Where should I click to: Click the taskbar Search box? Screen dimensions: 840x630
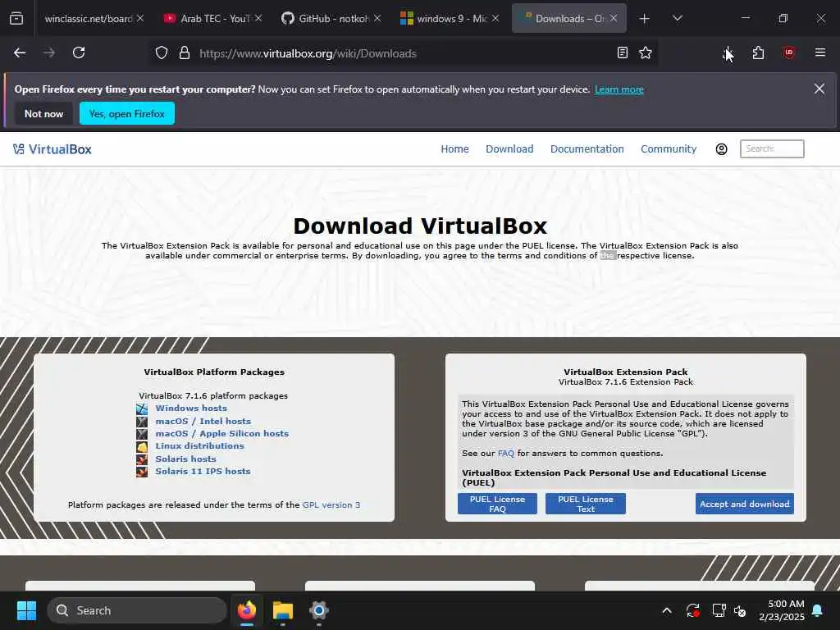point(137,610)
